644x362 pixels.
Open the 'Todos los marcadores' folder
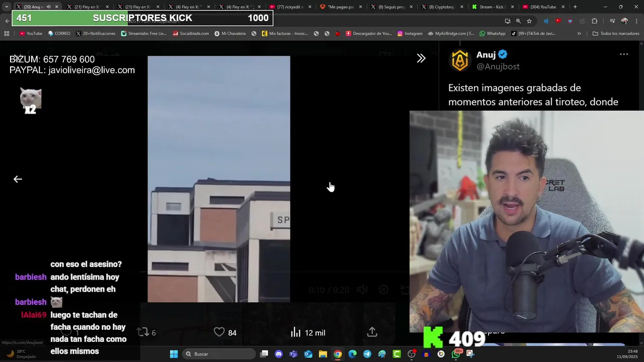[616, 34]
